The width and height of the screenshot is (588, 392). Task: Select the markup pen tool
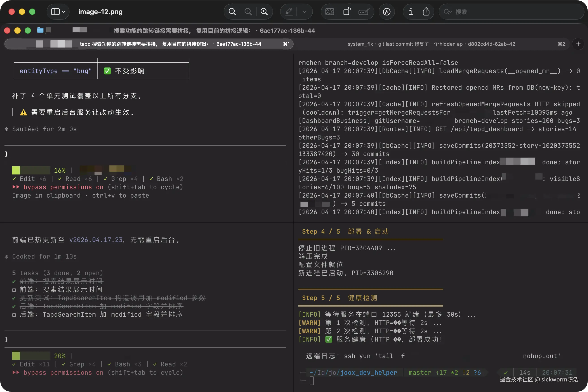(289, 12)
